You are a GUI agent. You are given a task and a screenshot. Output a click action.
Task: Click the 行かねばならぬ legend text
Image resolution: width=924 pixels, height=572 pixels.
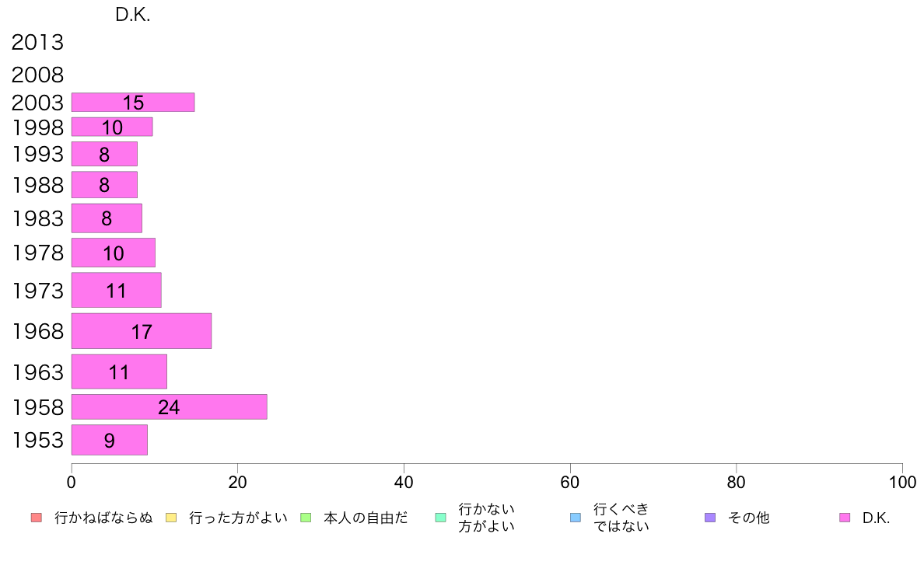click(103, 518)
